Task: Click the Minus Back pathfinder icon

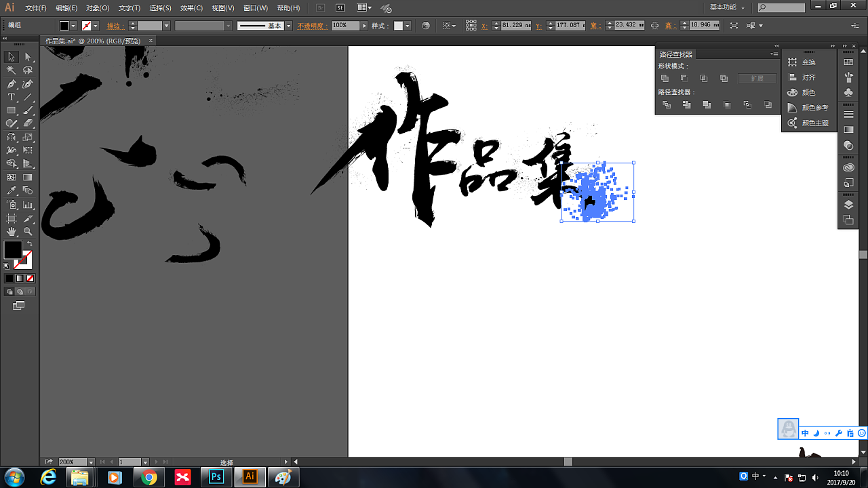Action: (768, 105)
